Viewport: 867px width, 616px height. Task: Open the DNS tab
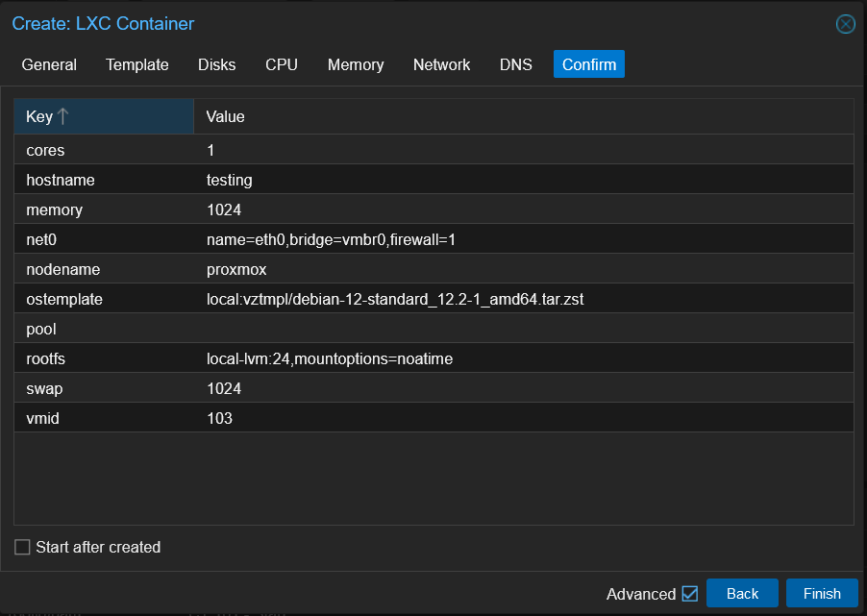(x=515, y=64)
